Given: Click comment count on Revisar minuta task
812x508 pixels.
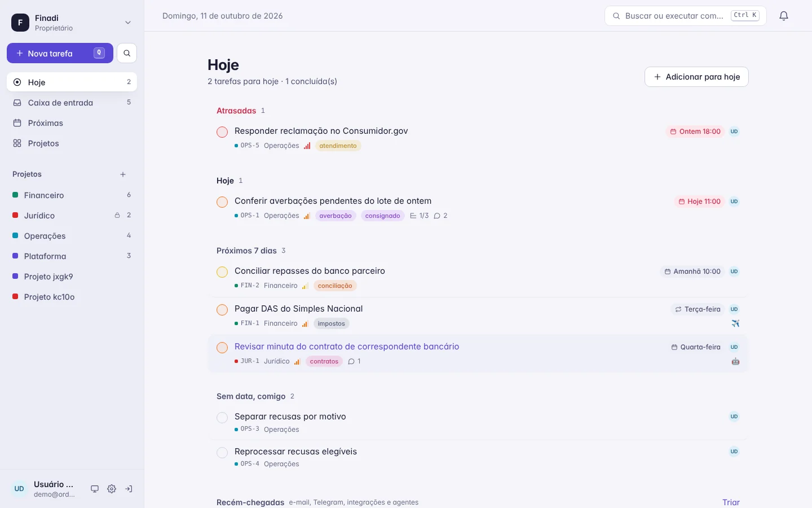Looking at the screenshot, I should (354, 361).
